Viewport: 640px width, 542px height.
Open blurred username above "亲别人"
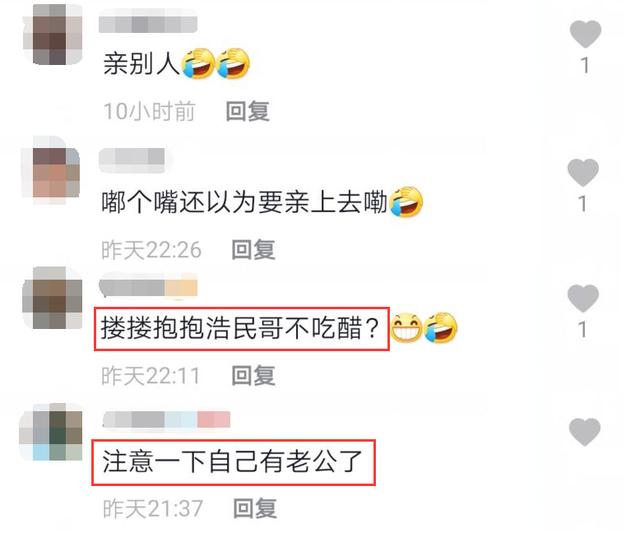(148, 24)
